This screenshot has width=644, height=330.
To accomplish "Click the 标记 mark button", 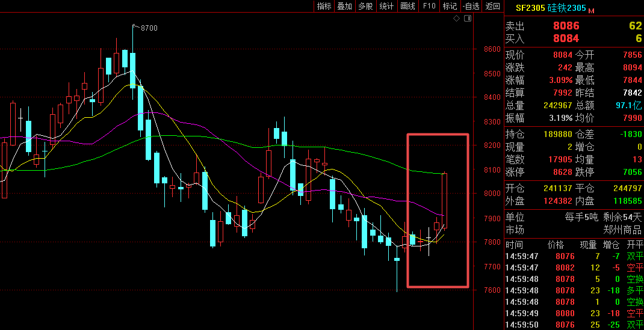I will 449,6.
